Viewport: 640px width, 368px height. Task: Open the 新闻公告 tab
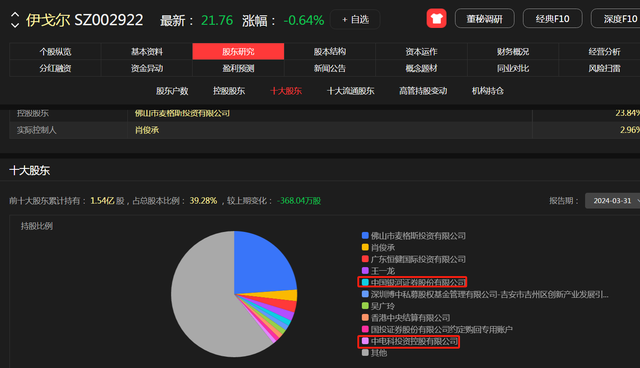[330, 69]
